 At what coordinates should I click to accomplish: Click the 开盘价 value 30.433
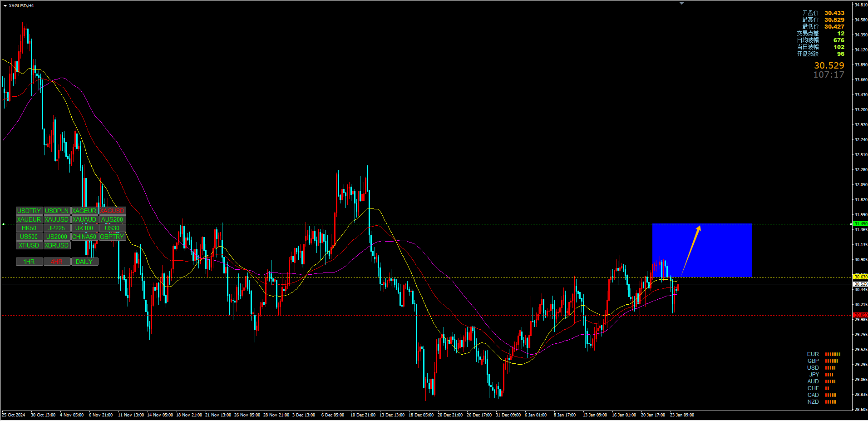(x=834, y=13)
